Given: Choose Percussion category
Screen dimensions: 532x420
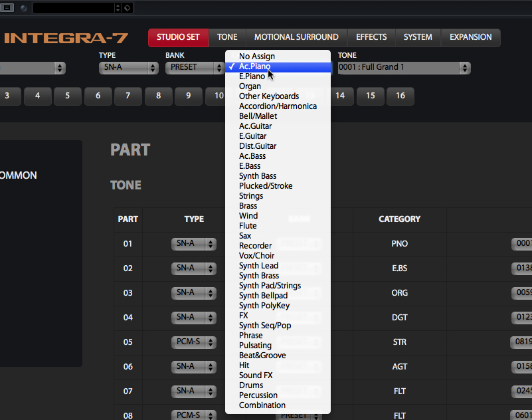Looking at the screenshot, I should [x=278, y=395].
